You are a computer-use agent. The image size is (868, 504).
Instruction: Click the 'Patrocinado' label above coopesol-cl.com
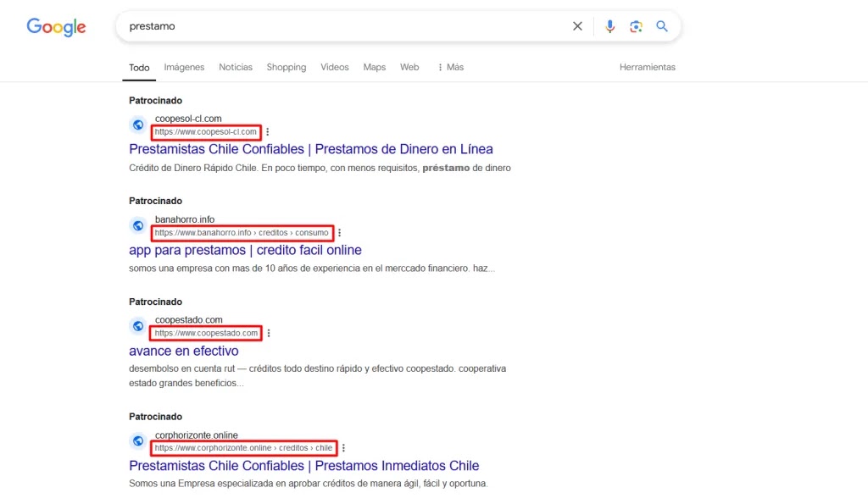click(156, 100)
